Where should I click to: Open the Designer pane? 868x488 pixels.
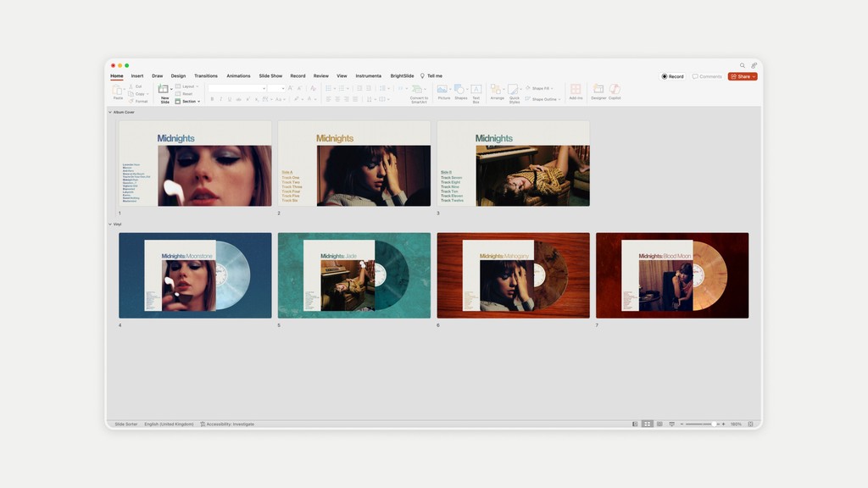(x=599, y=90)
